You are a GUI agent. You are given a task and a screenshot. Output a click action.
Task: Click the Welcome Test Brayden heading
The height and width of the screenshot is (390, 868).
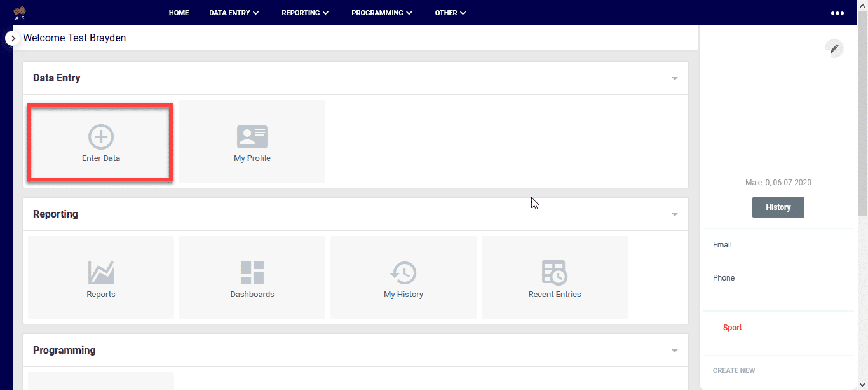[x=74, y=38]
